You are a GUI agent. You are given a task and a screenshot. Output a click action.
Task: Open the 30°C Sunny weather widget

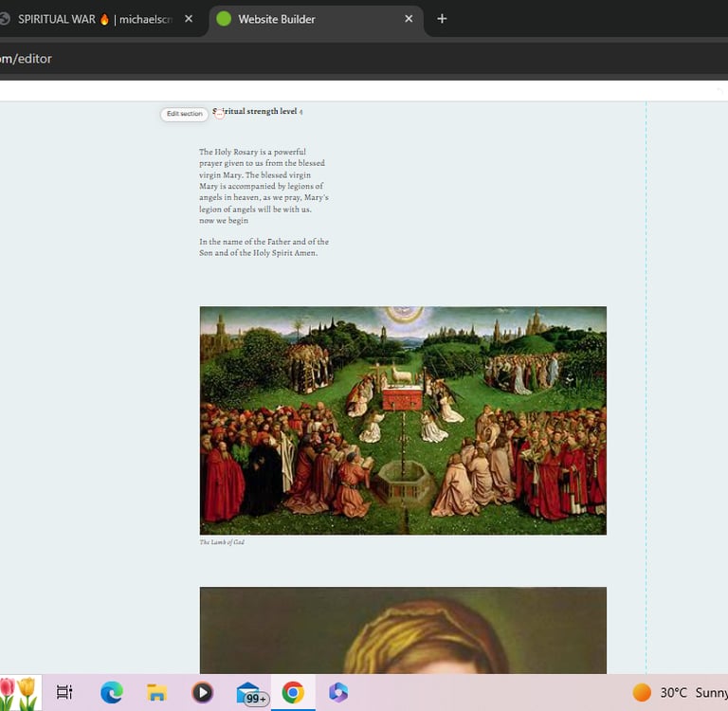click(681, 692)
